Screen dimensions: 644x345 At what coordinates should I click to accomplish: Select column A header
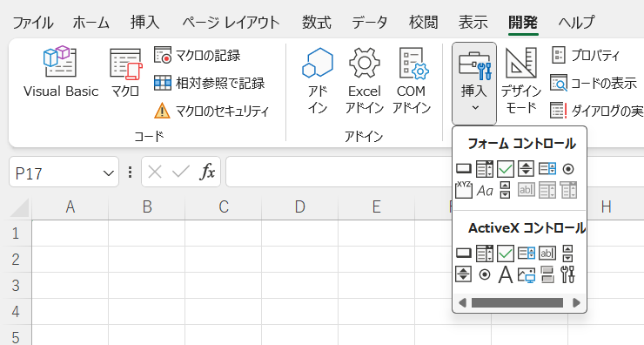coord(70,206)
